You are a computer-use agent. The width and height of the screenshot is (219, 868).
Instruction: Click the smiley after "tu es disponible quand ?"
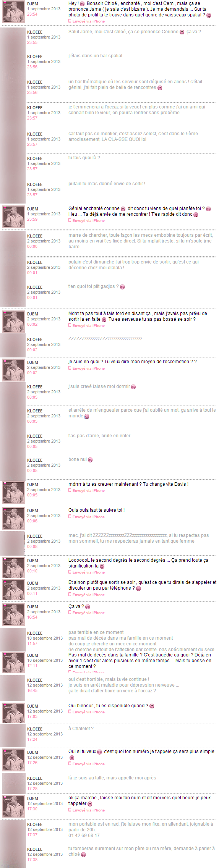[152, 706]
